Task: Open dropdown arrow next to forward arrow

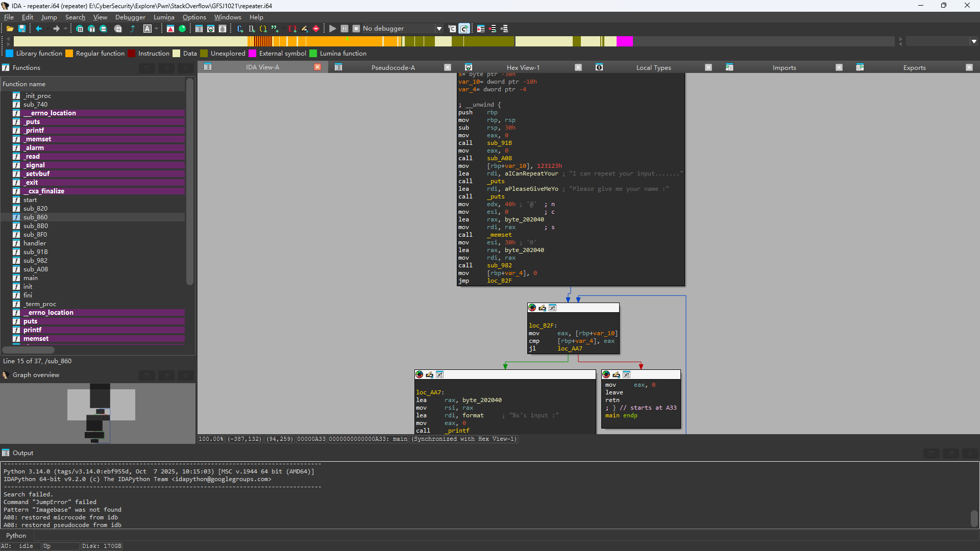Action: coord(65,29)
